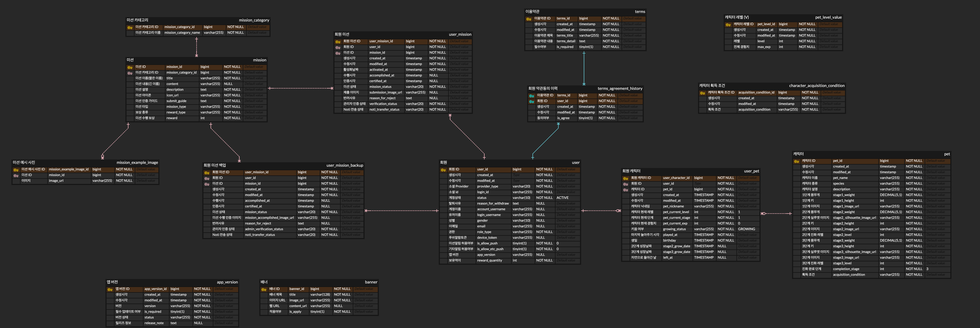Click the blue key icon for terms_id in terms_agreement_history
Viewport: 980px width, 328px height.
coord(532,96)
